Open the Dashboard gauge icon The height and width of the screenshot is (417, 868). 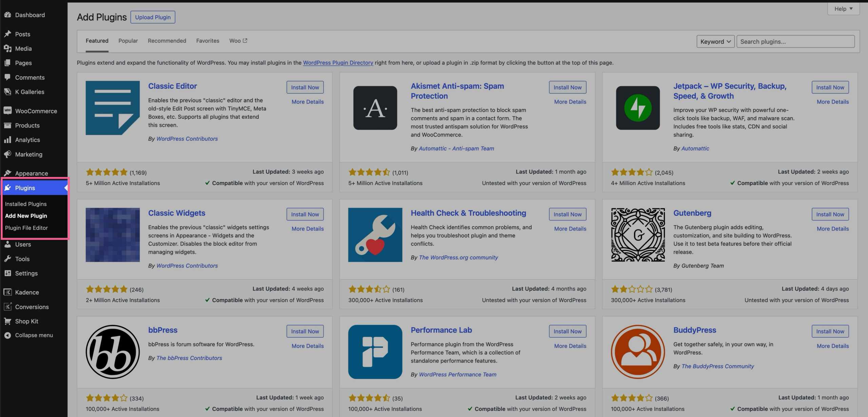click(x=7, y=15)
